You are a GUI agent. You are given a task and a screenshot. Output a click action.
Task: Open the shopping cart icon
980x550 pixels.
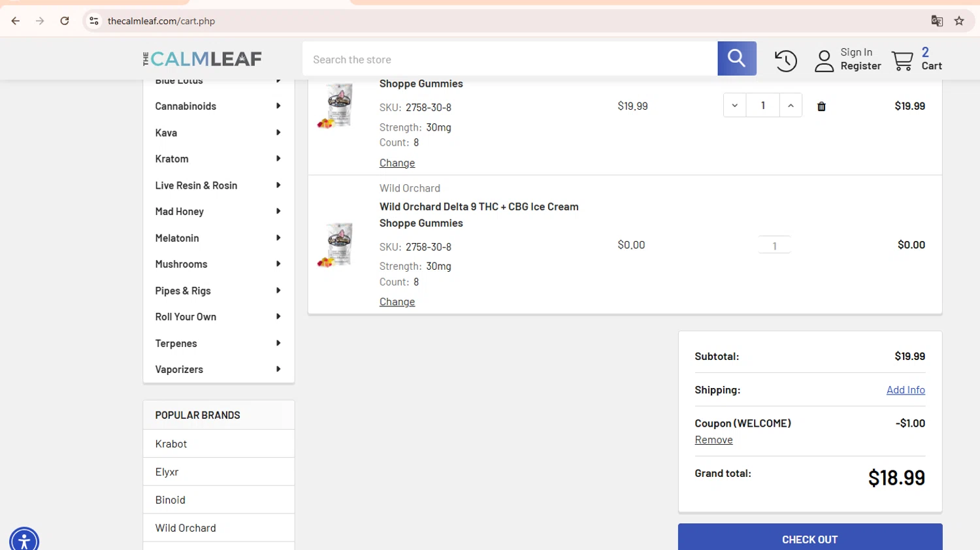902,61
